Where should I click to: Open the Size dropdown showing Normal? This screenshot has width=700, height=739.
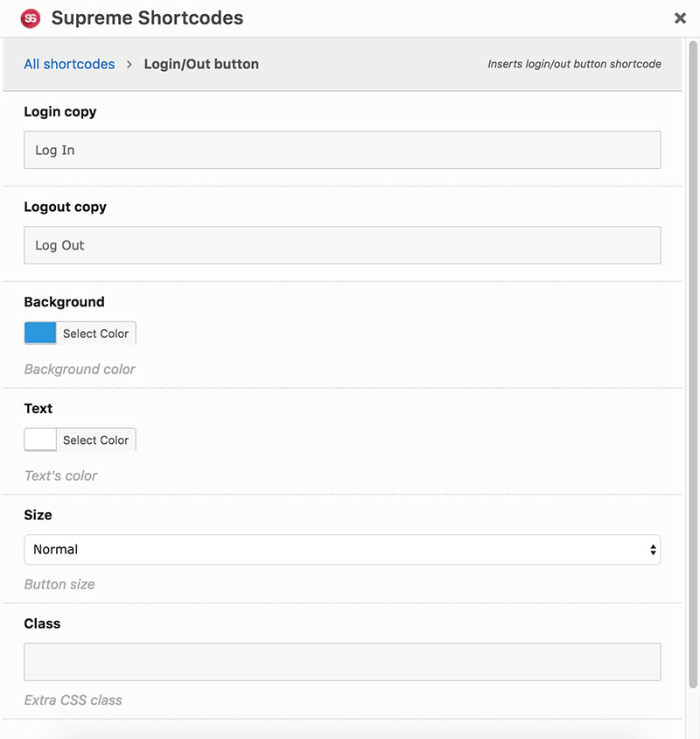tap(342, 550)
